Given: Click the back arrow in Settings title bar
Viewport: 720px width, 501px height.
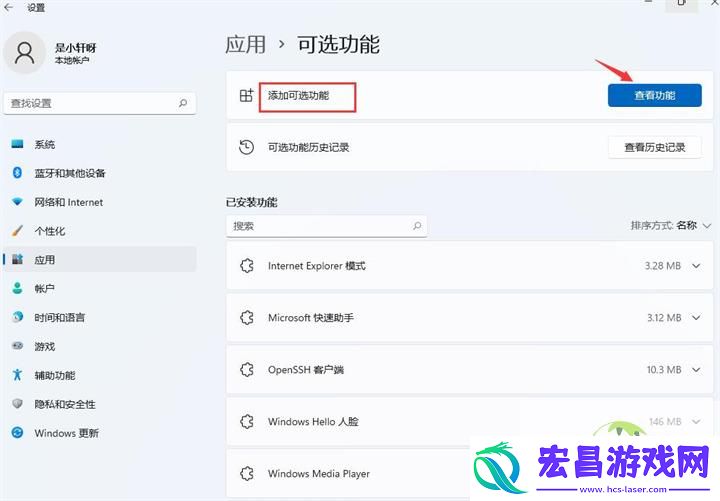Looking at the screenshot, I should [9, 7].
